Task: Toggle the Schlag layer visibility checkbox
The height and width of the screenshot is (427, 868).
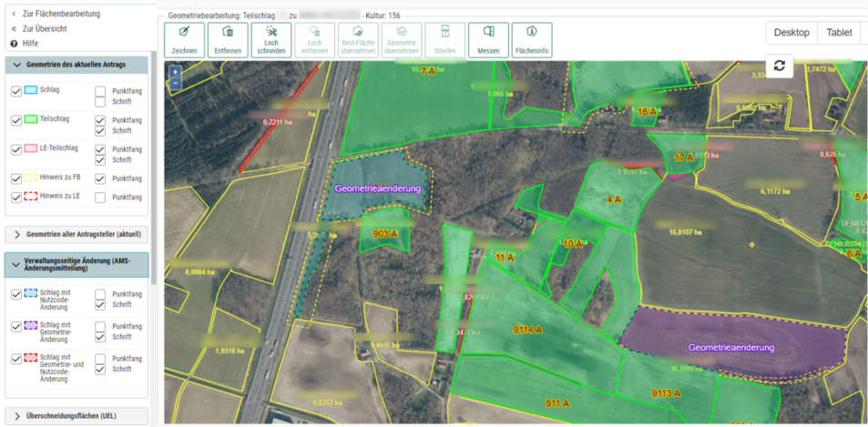Action: [16, 91]
